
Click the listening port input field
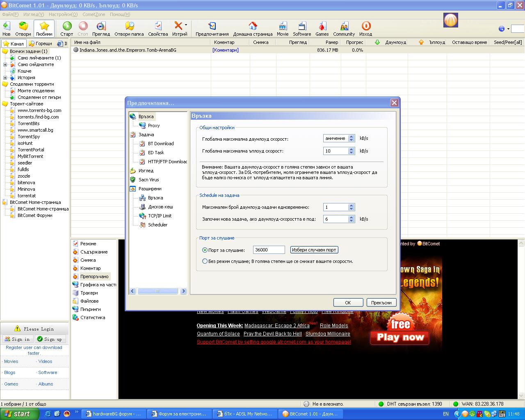click(x=269, y=250)
